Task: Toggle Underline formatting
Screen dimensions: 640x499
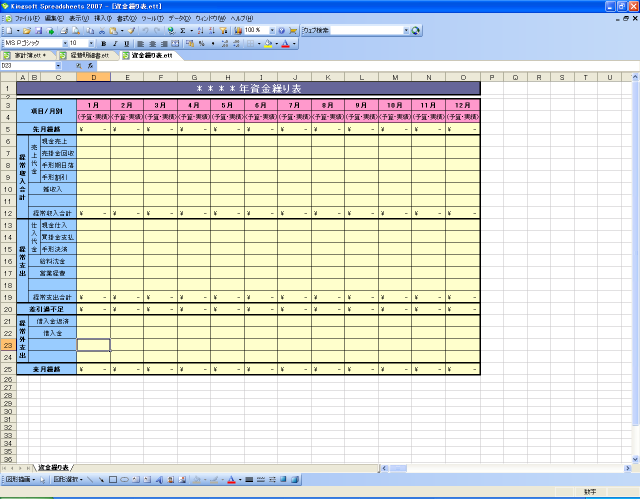Action: pyautogui.click(x=127, y=44)
